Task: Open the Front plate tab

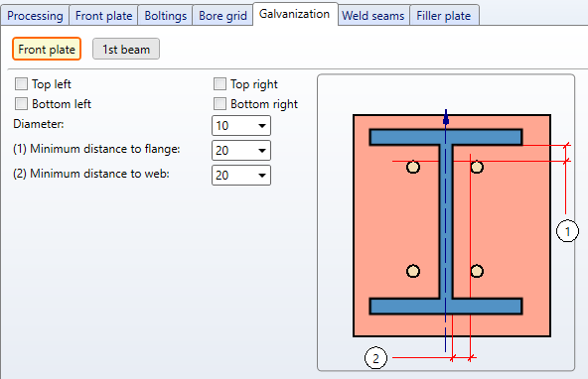Action: click(104, 16)
